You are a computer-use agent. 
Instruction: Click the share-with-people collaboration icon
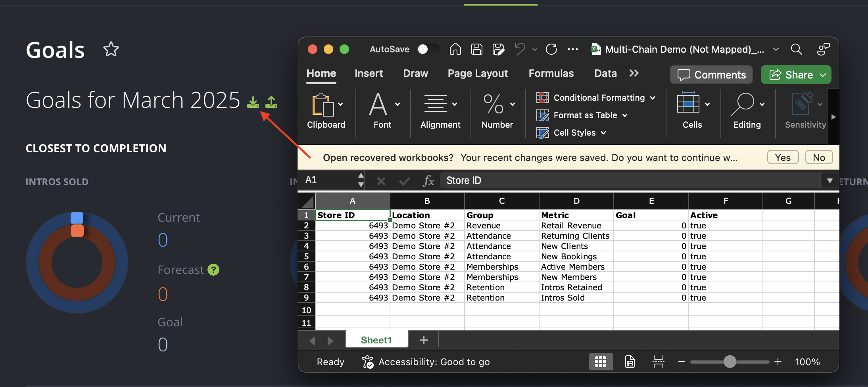click(x=823, y=49)
